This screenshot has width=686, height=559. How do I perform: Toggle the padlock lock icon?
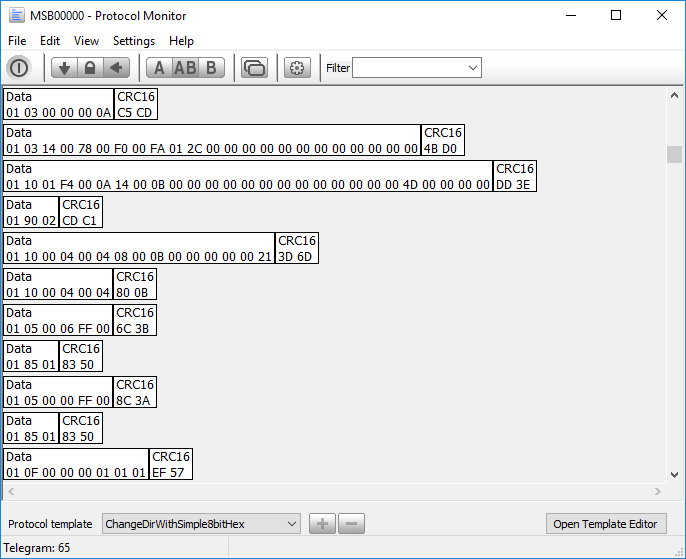90,68
